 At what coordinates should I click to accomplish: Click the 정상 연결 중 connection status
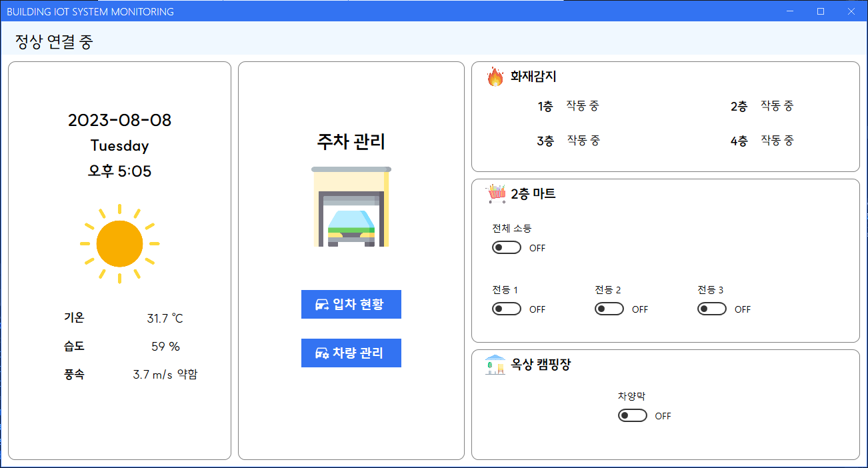[x=54, y=42]
